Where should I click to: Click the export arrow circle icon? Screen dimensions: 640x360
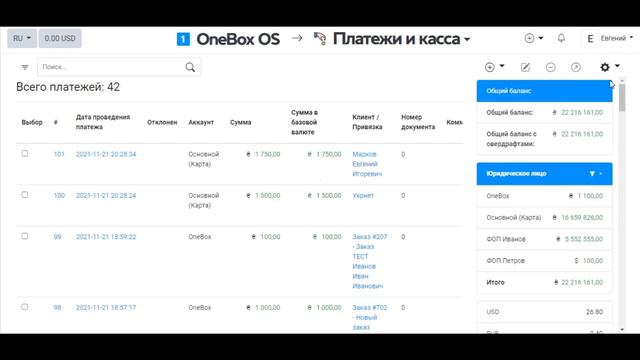[x=576, y=67]
